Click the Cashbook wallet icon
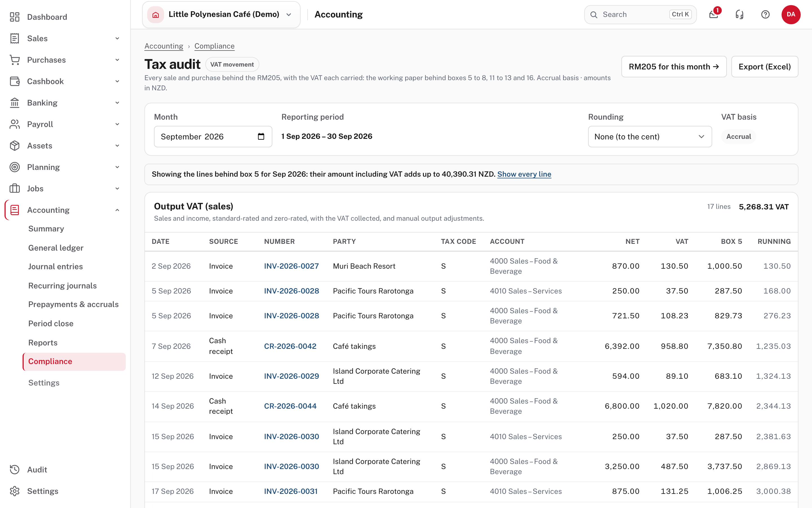The height and width of the screenshot is (508, 812). pyautogui.click(x=14, y=81)
